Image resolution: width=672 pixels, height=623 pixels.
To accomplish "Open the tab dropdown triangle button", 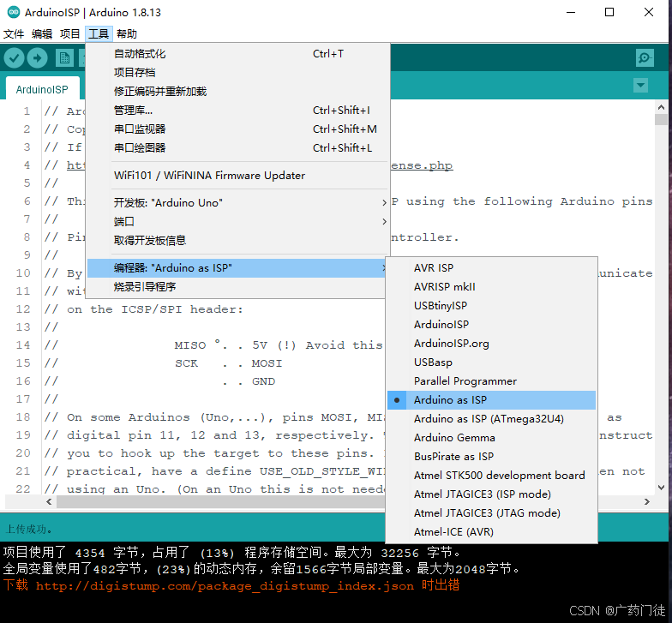I will point(641,86).
